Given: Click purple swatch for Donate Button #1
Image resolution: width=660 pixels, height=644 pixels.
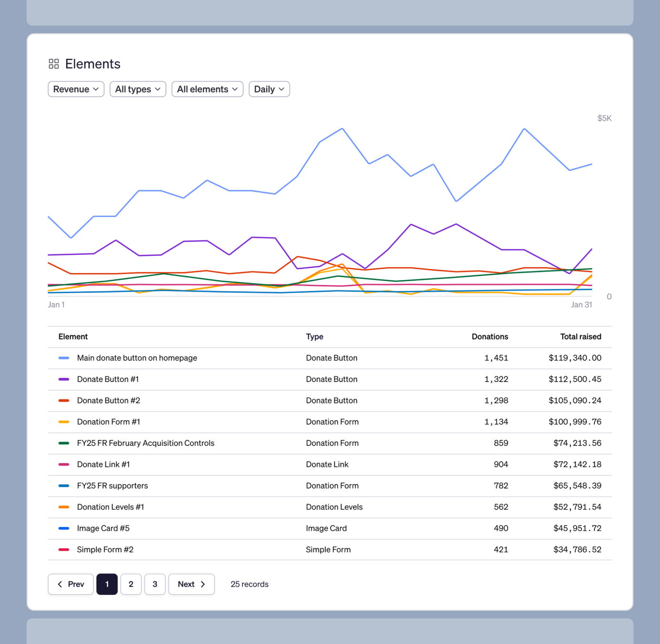Looking at the screenshot, I should 64,379.
